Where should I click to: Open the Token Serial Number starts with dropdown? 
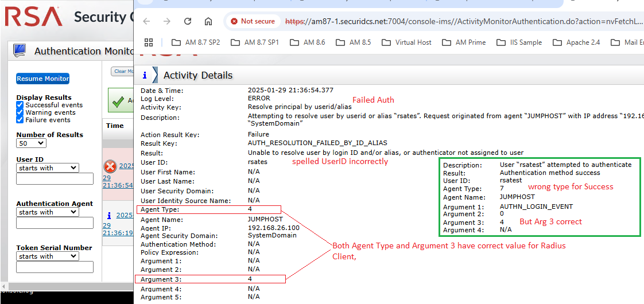(x=47, y=256)
